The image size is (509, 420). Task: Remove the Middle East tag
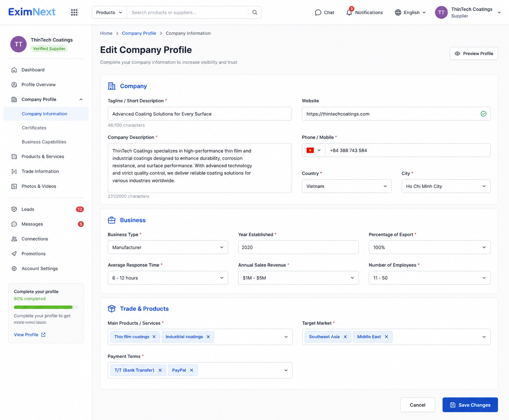pyautogui.click(x=387, y=337)
